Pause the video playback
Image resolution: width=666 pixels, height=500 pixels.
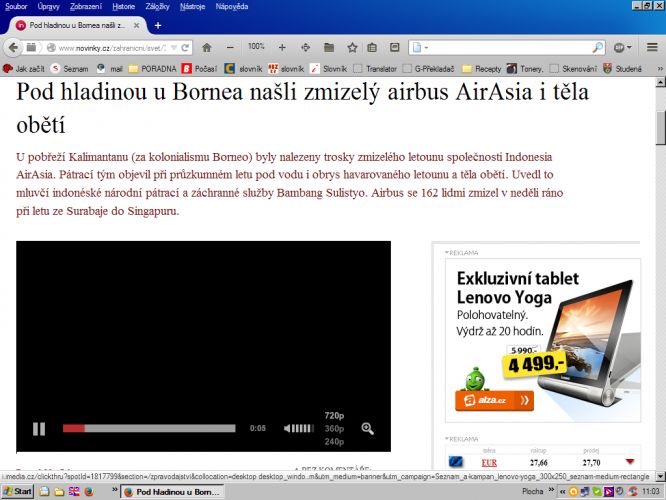[x=39, y=429]
